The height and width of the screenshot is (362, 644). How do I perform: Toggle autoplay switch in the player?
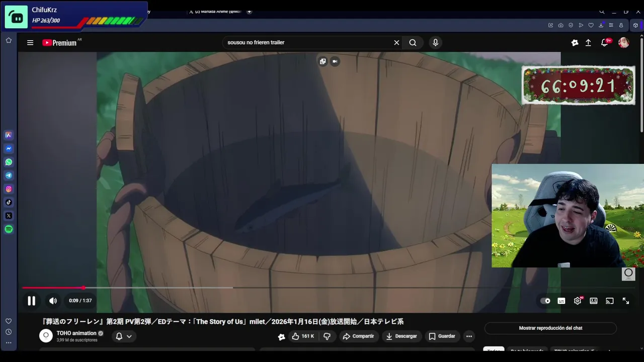(545, 301)
